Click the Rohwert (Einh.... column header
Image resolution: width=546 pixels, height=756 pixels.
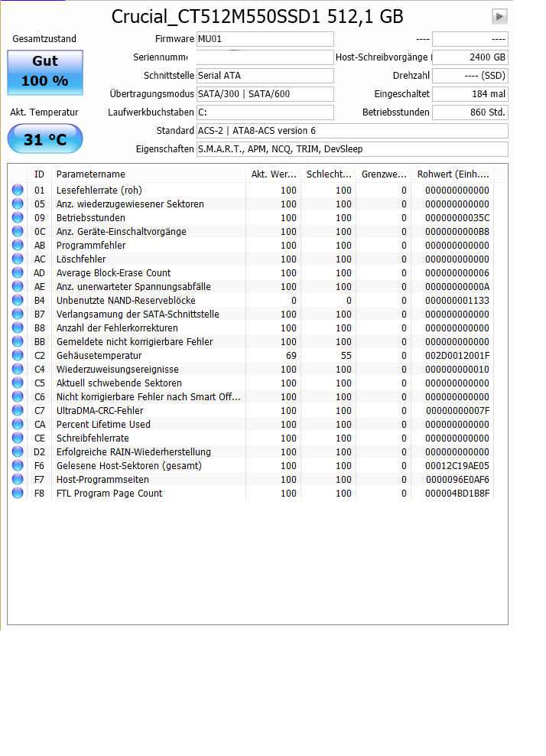453,174
